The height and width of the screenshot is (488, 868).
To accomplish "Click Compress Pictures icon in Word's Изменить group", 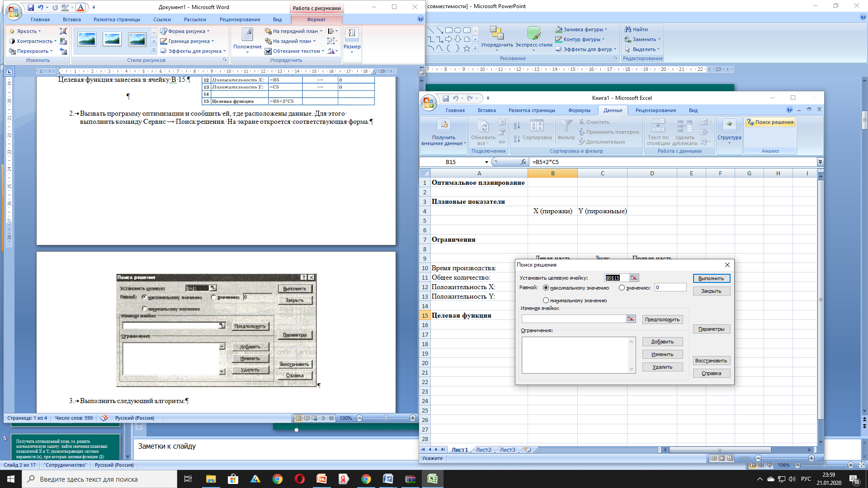I will 63,31.
